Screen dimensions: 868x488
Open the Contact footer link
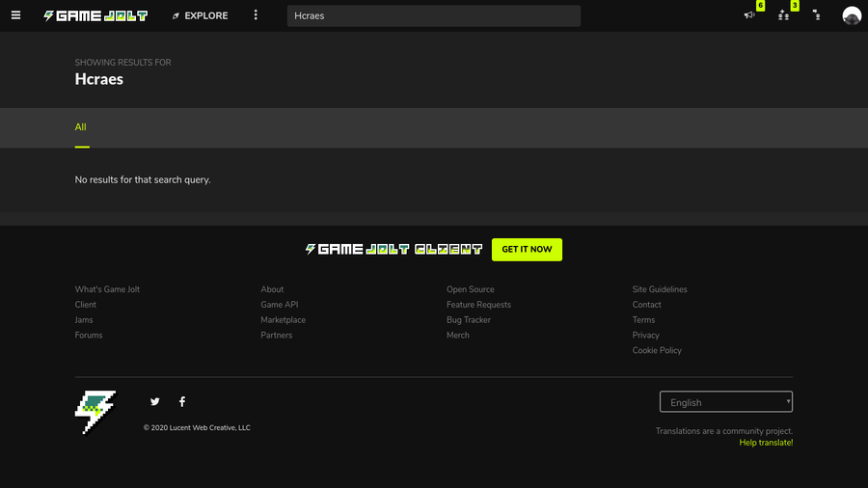pos(646,305)
